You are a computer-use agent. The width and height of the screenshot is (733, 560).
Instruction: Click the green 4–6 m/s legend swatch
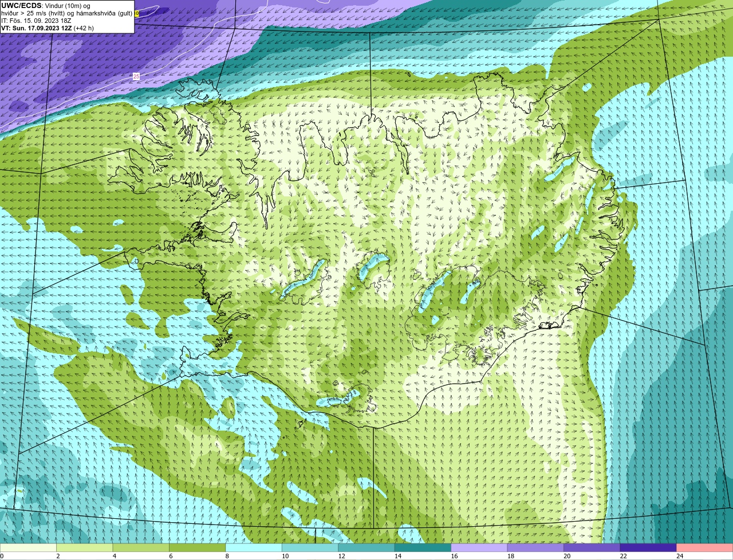[141, 547]
